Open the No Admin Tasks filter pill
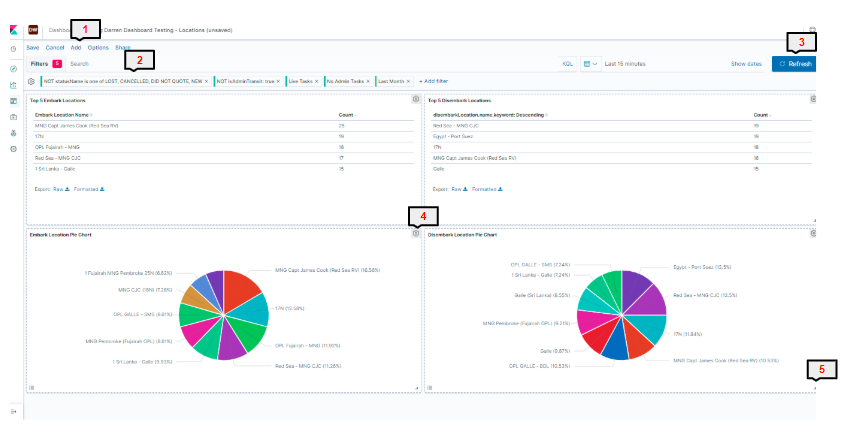Image resolution: width=848 pixels, height=448 pixels. point(345,81)
